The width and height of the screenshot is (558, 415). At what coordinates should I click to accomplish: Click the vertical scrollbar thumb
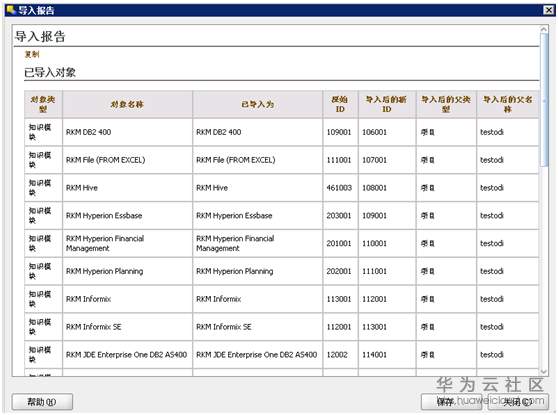click(544, 100)
